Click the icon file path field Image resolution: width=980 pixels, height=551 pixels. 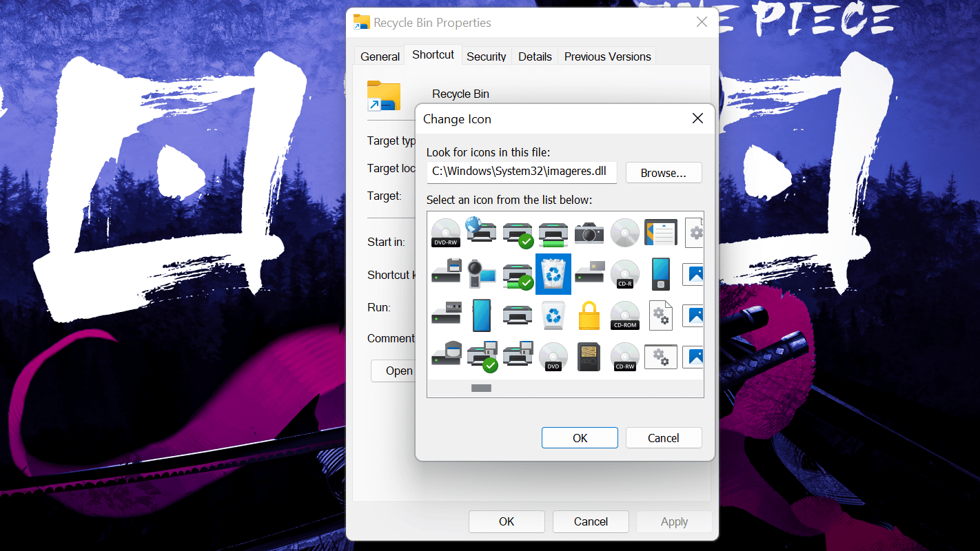(521, 172)
